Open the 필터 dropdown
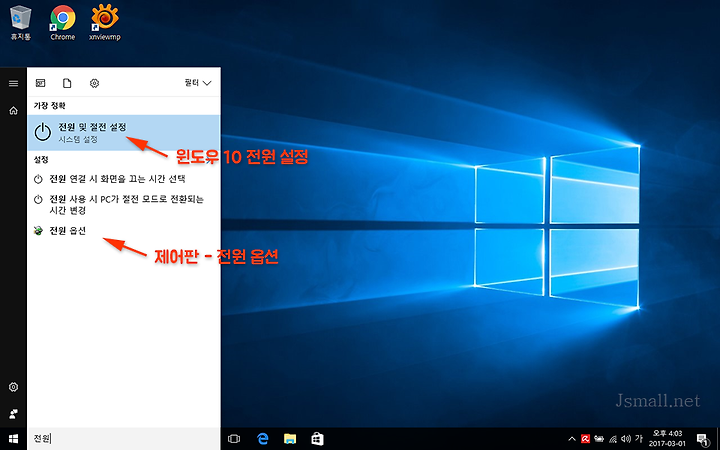This screenshot has width=720, height=450. pos(198,83)
